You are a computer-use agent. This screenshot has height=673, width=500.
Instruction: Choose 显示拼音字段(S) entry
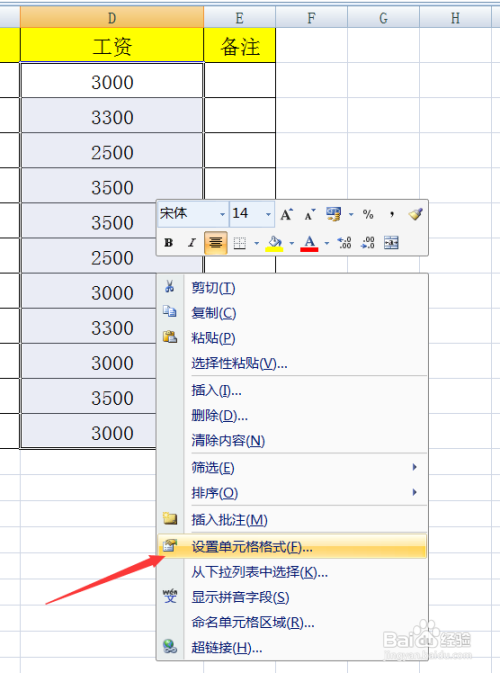[x=292, y=597]
